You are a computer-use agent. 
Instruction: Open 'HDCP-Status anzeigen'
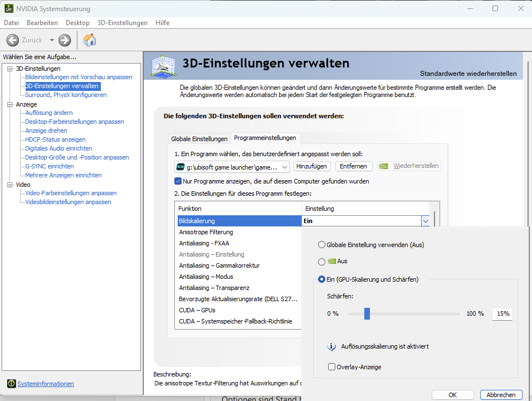(55, 139)
